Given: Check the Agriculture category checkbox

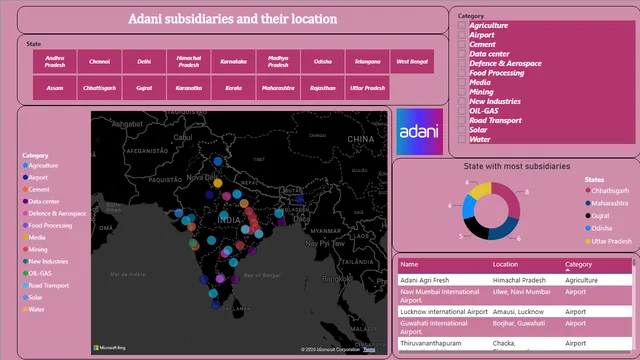Looking at the screenshot, I should click(x=462, y=25).
